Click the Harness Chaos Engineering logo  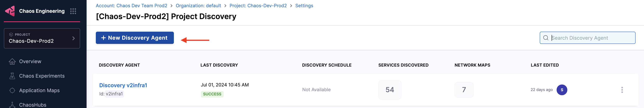pos(10,11)
